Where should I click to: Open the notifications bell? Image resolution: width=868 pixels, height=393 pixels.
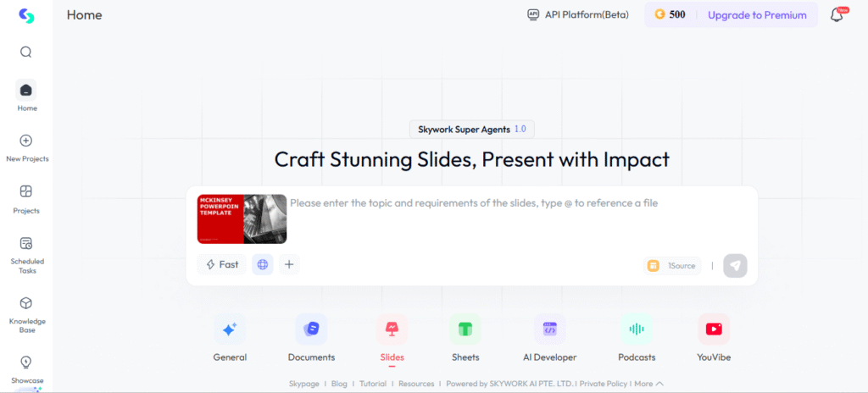pos(837,15)
